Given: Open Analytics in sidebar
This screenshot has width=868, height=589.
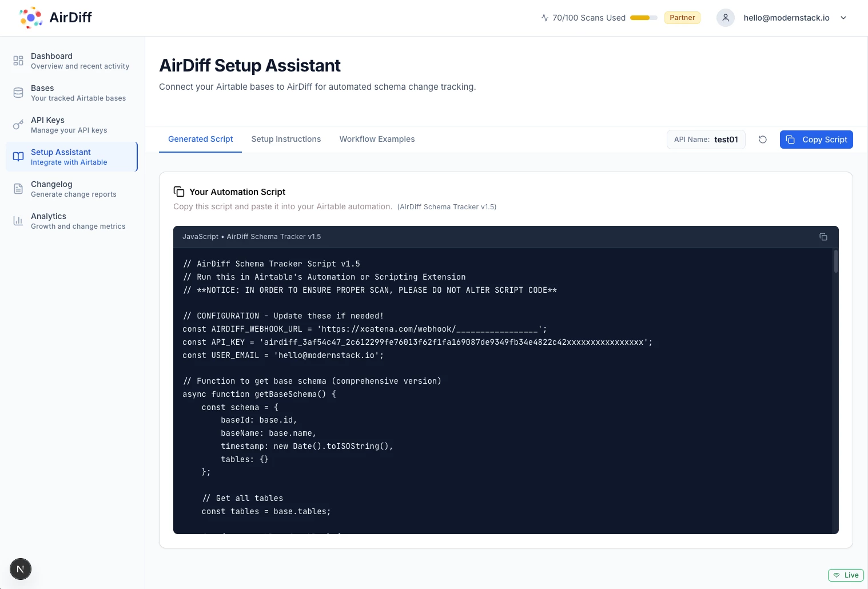Looking at the screenshot, I should click(72, 221).
